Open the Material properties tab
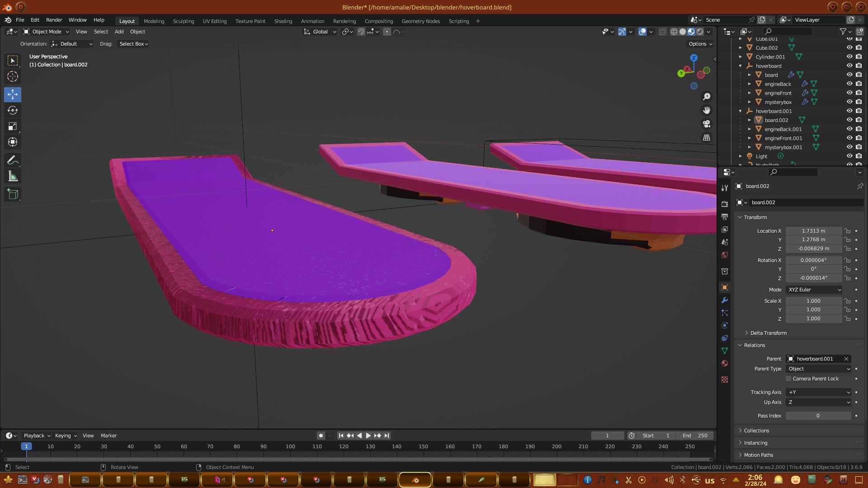The height and width of the screenshot is (488, 868). pos(725,363)
